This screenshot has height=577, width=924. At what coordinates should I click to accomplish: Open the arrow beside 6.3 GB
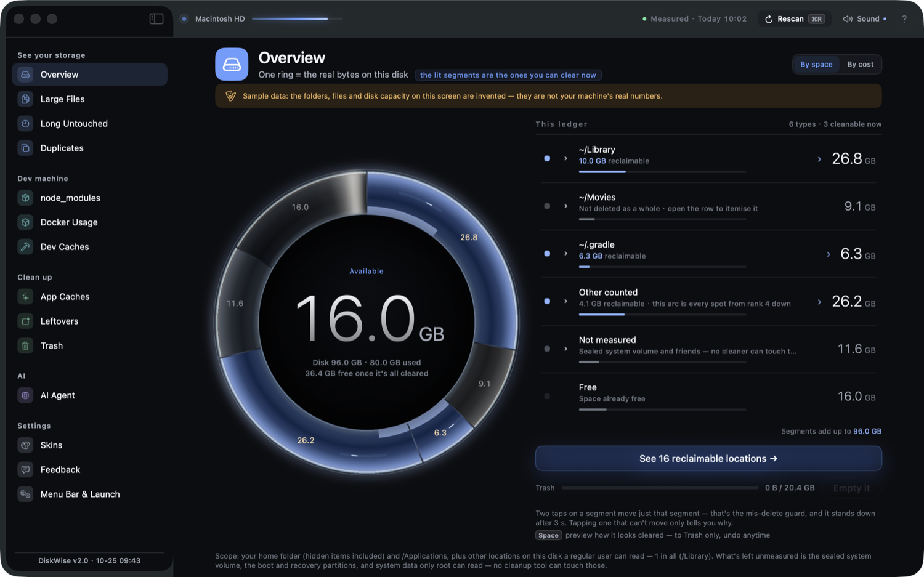(x=828, y=254)
